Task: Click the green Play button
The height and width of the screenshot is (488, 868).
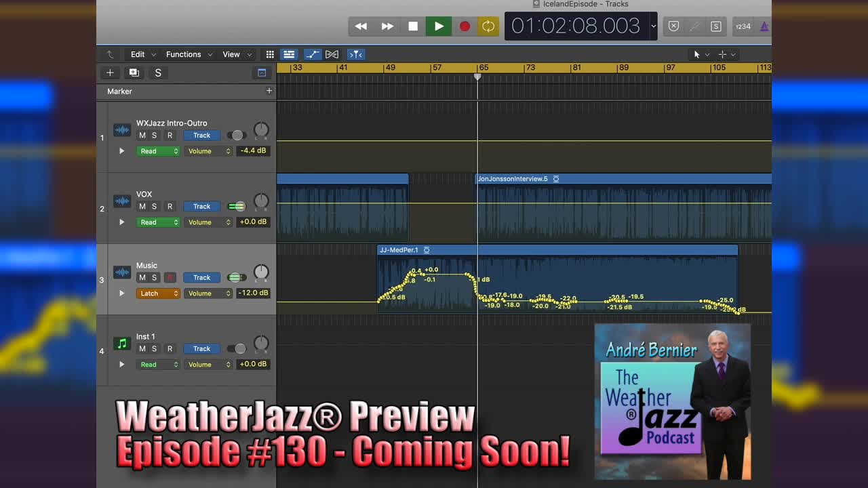Action: tap(439, 26)
